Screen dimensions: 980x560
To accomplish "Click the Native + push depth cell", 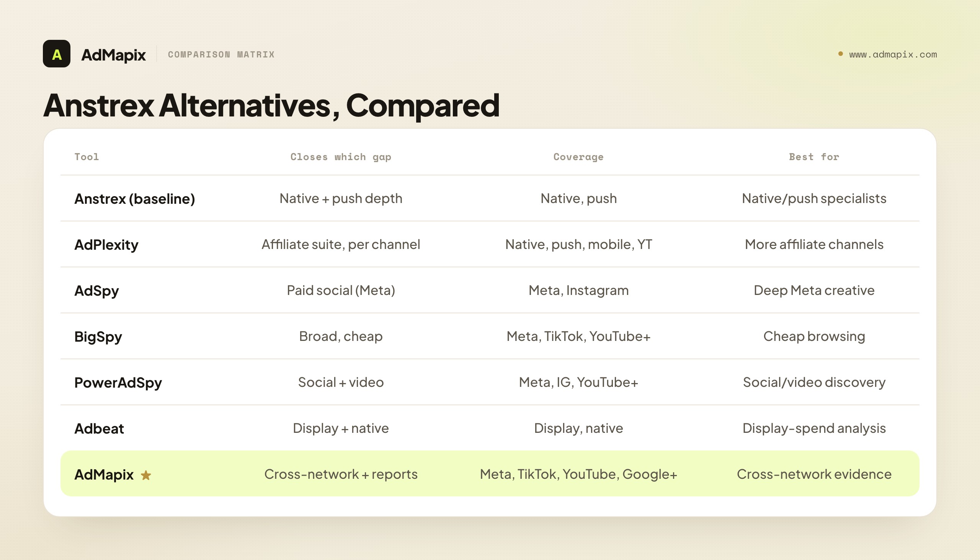I will point(341,198).
